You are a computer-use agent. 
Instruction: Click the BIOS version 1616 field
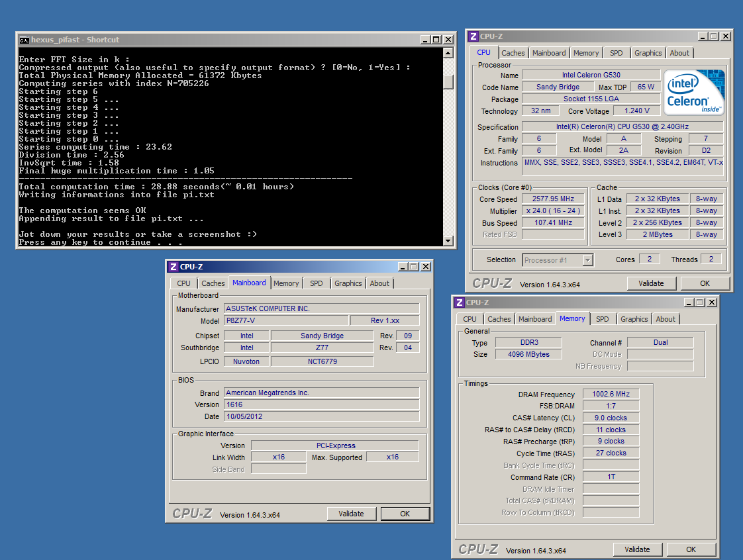click(322, 404)
